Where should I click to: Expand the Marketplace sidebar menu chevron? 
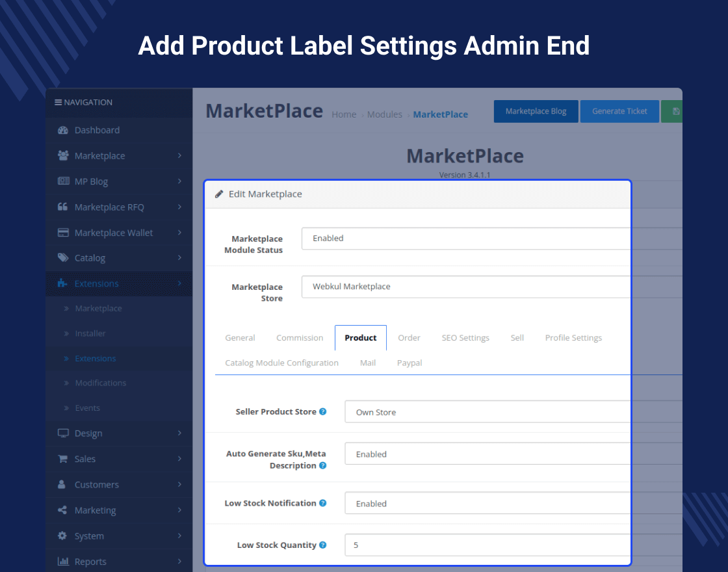tap(179, 155)
